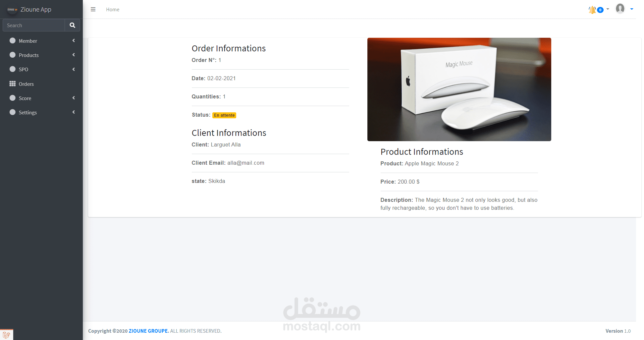Go to Home link
This screenshot has width=644, height=340.
(x=113, y=10)
